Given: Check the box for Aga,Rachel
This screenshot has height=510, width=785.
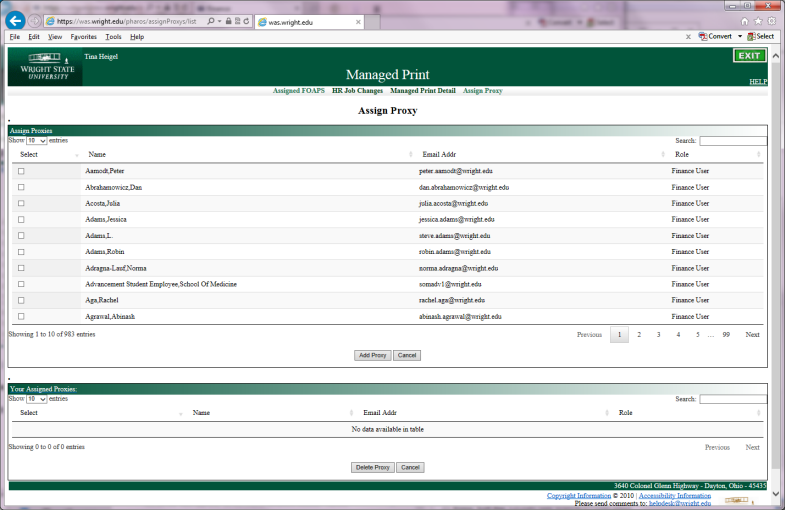Looking at the screenshot, I should [21, 300].
